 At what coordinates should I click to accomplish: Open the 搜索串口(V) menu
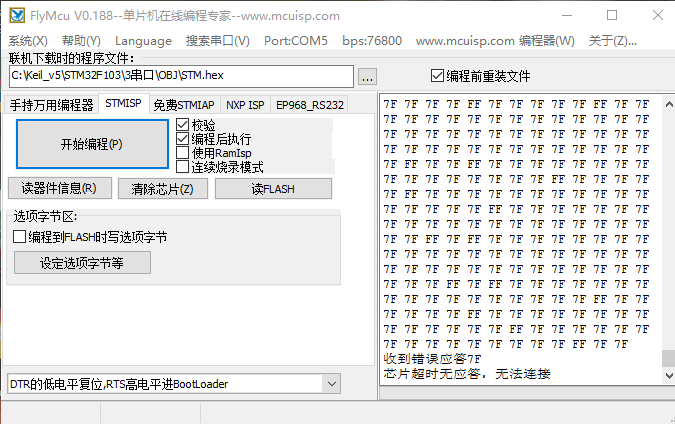pyautogui.click(x=217, y=41)
